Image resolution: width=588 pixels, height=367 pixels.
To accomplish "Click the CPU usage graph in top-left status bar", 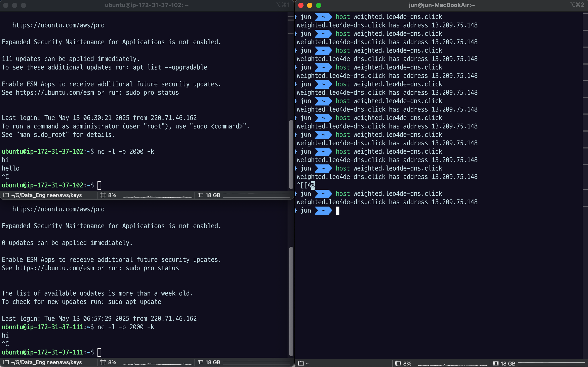I will (x=158, y=196).
